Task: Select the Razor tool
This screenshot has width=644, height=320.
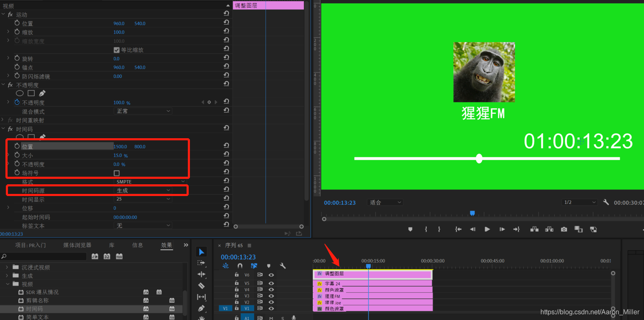Action: pos(202,286)
